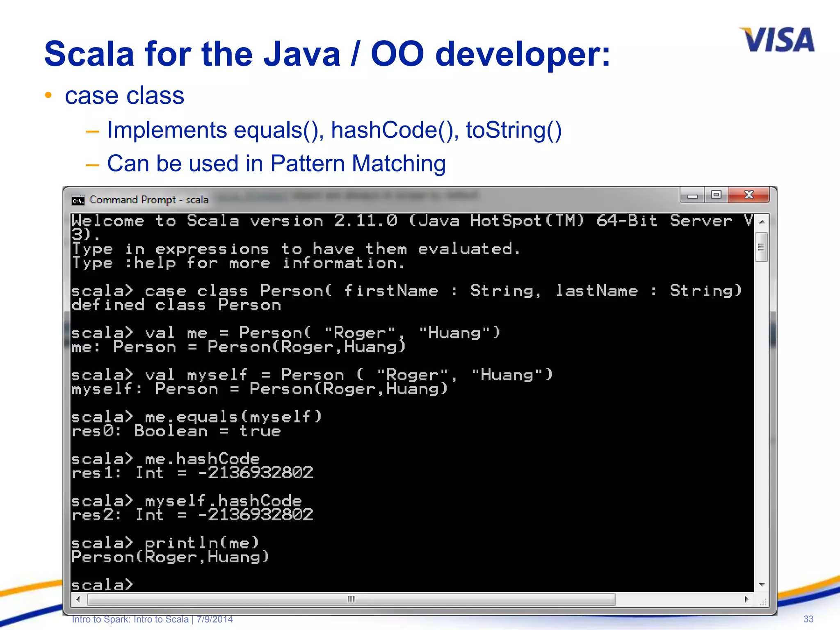The width and height of the screenshot is (840, 630).
Task: Click the 'Command Prompt - scala' title text
Action: [x=149, y=200]
